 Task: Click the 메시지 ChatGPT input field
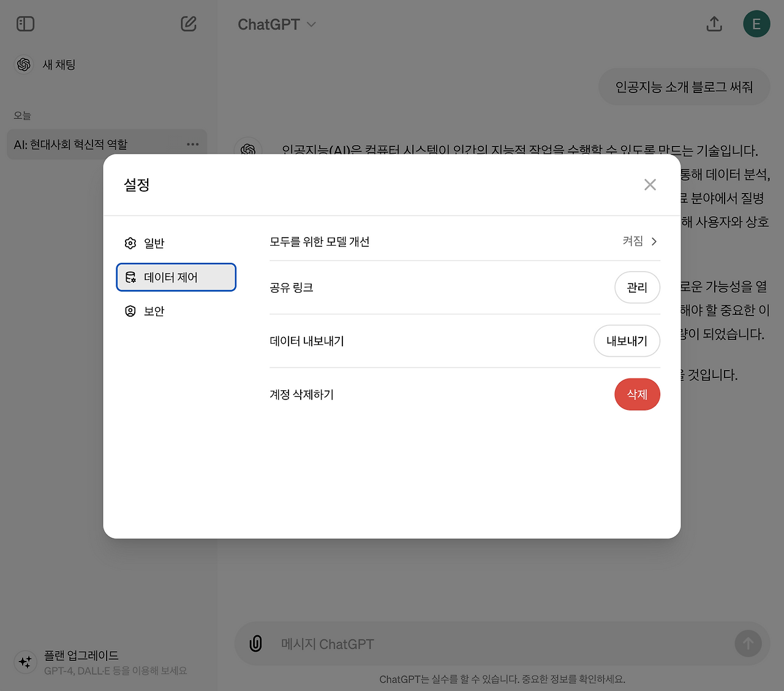click(x=502, y=644)
